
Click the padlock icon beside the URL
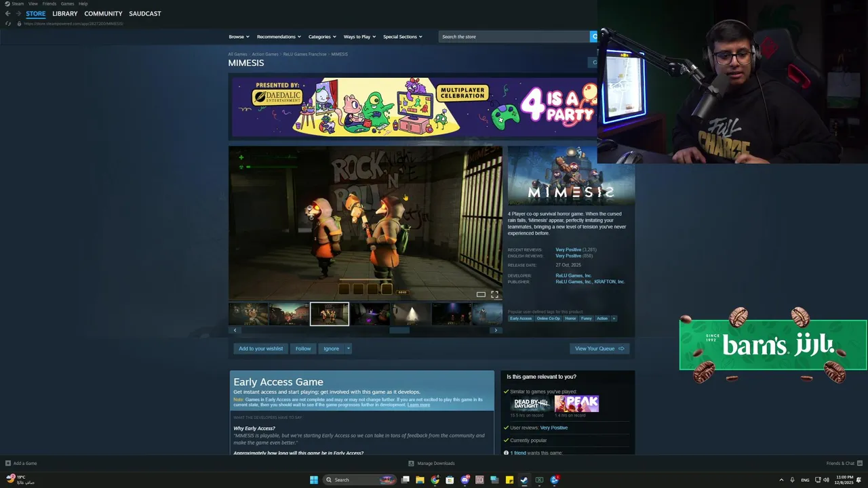(x=19, y=24)
